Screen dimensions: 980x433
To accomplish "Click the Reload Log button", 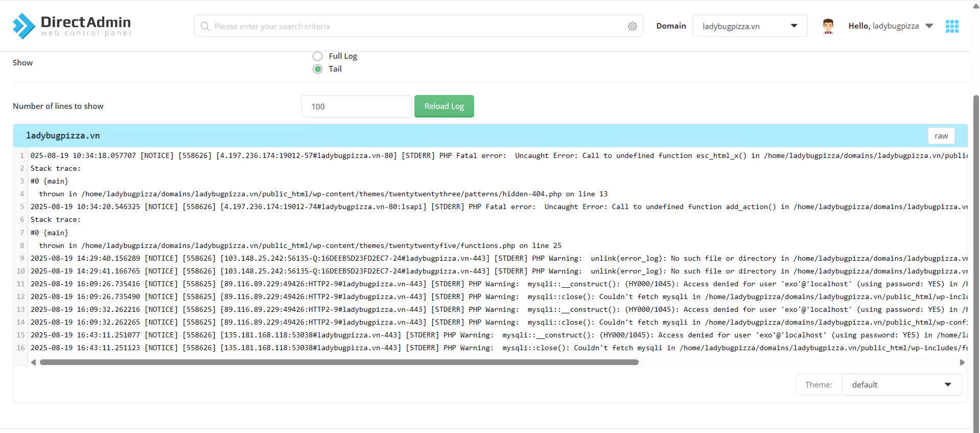I will tap(444, 106).
